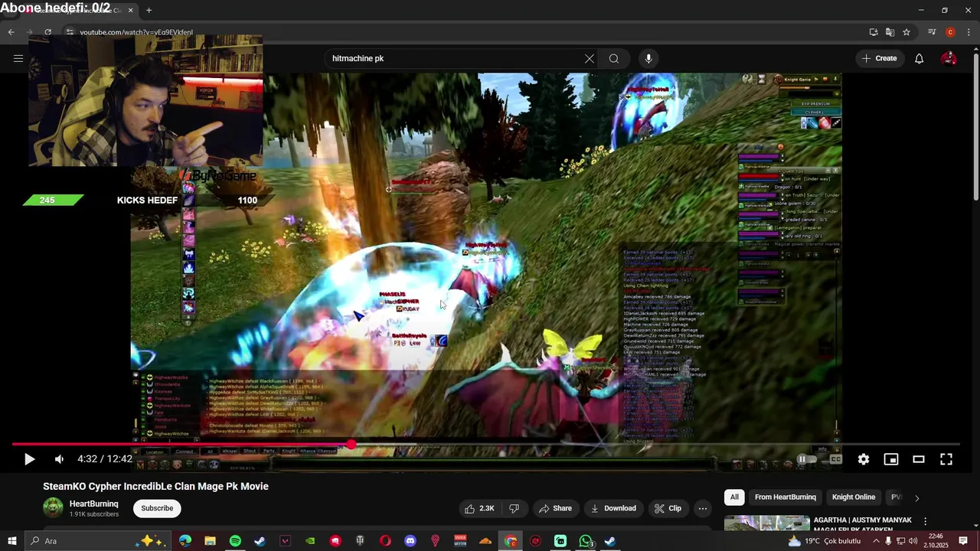The width and height of the screenshot is (980, 551).
Task: Open HeartBurninq channel avatar
Action: pos(53,507)
